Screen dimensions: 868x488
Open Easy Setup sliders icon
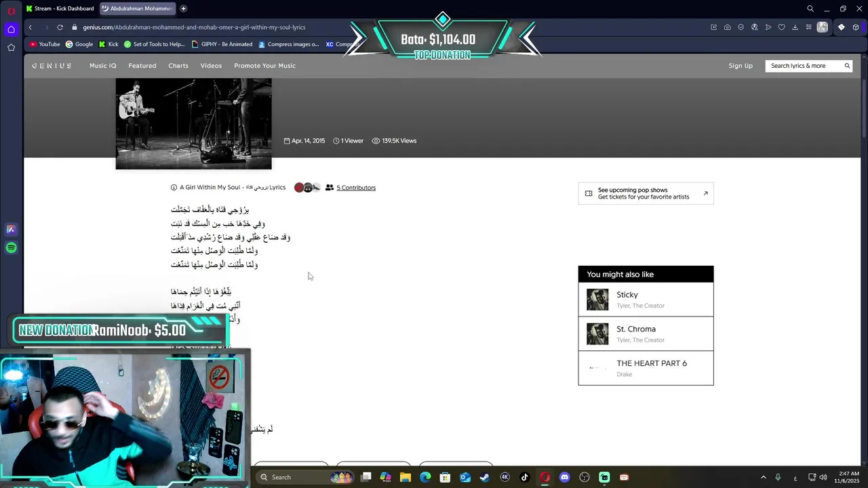pyautogui.click(x=808, y=27)
